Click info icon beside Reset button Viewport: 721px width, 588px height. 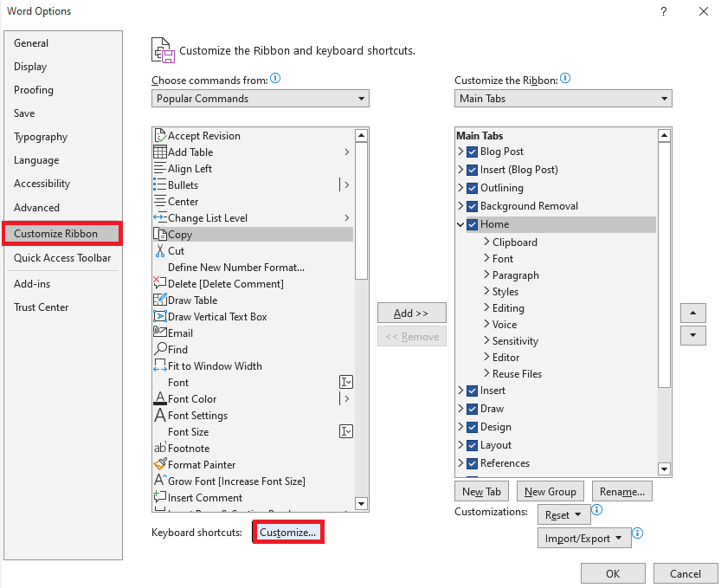(597, 510)
